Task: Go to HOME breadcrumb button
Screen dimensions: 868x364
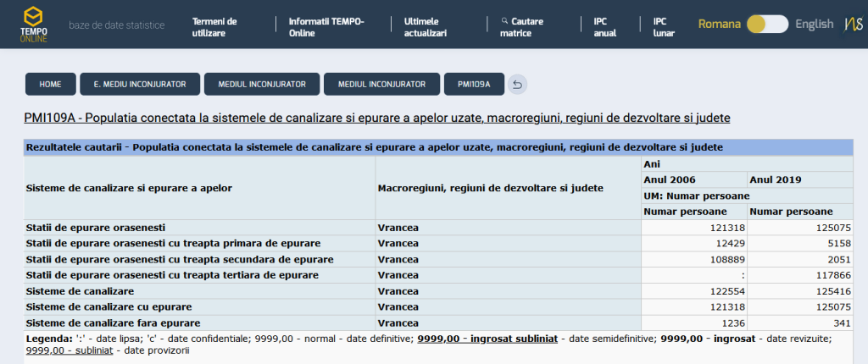Action: point(50,84)
